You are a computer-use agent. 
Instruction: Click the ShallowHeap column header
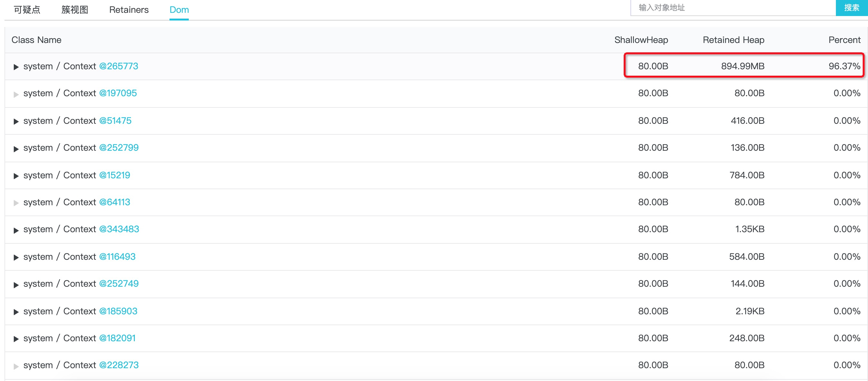(x=641, y=40)
